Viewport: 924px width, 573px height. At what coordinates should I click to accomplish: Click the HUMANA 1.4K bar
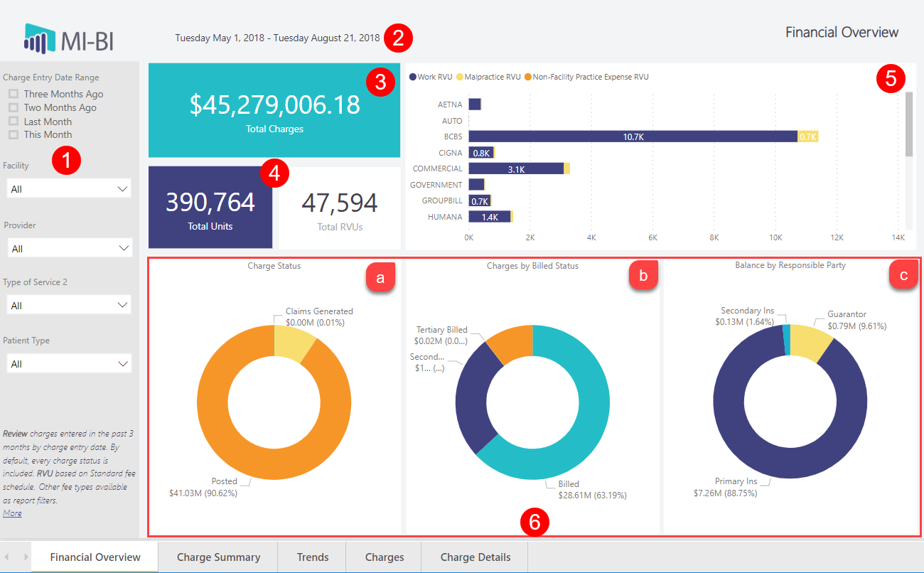click(489, 217)
